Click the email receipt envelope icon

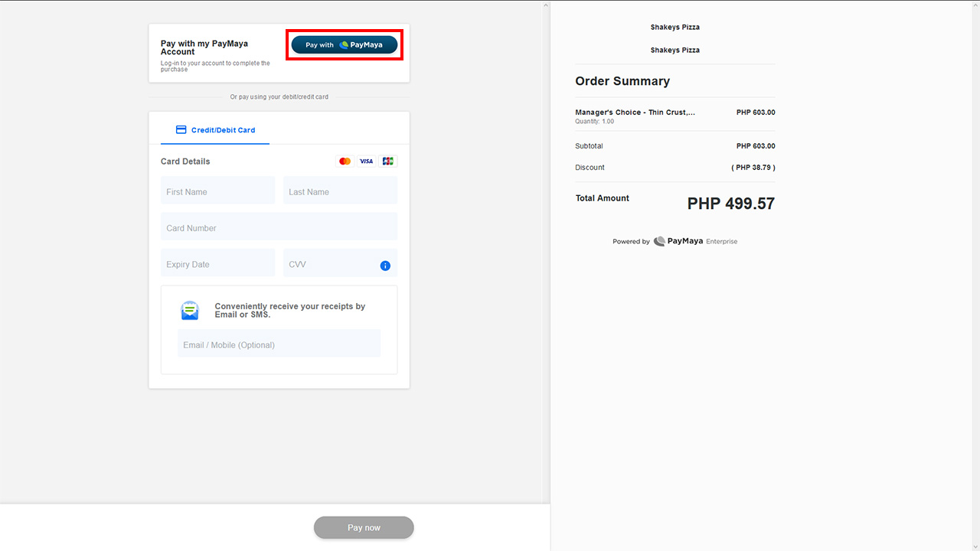coord(190,310)
